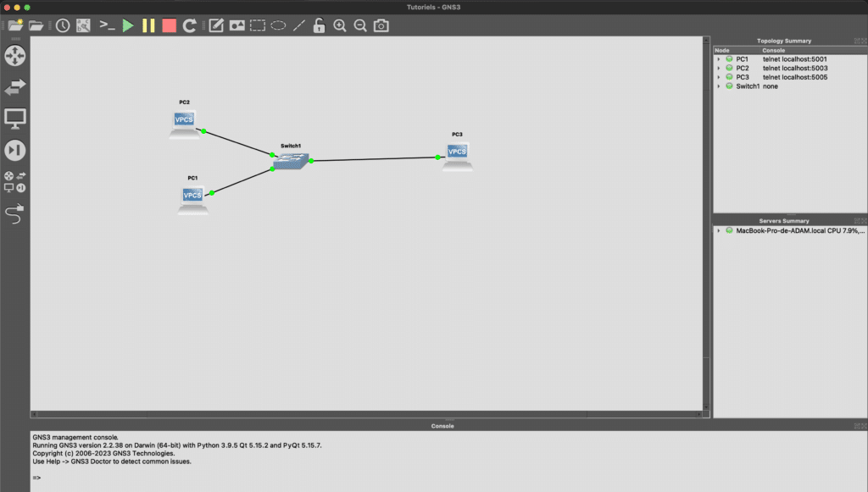
Task: Click 'telnet localhost:5001' console entry
Action: point(794,59)
